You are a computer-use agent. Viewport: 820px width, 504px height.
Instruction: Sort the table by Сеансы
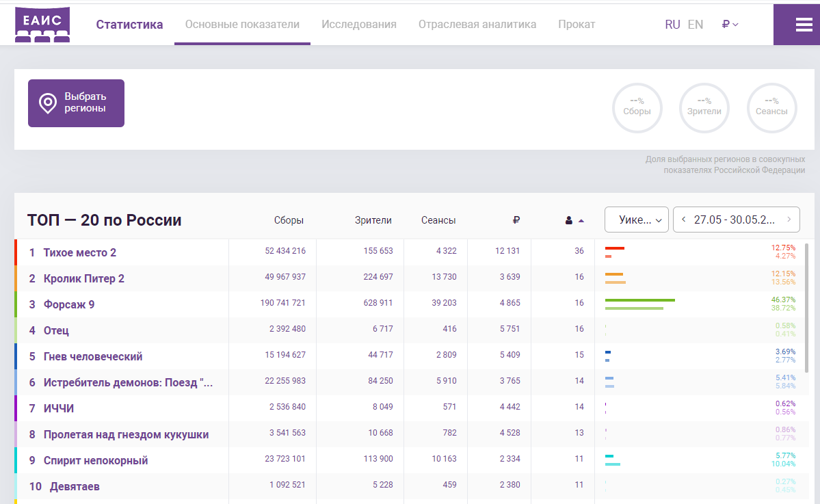tap(438, 220)
